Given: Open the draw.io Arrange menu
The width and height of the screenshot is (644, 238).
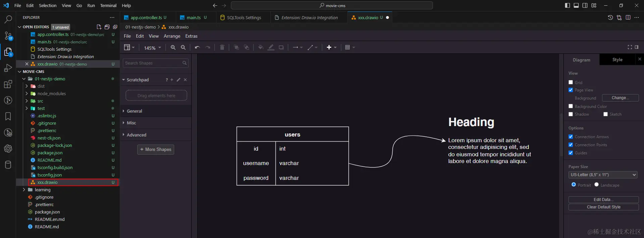Looking at the screenshot, I should pyautogui.click(x=172, y=36).
